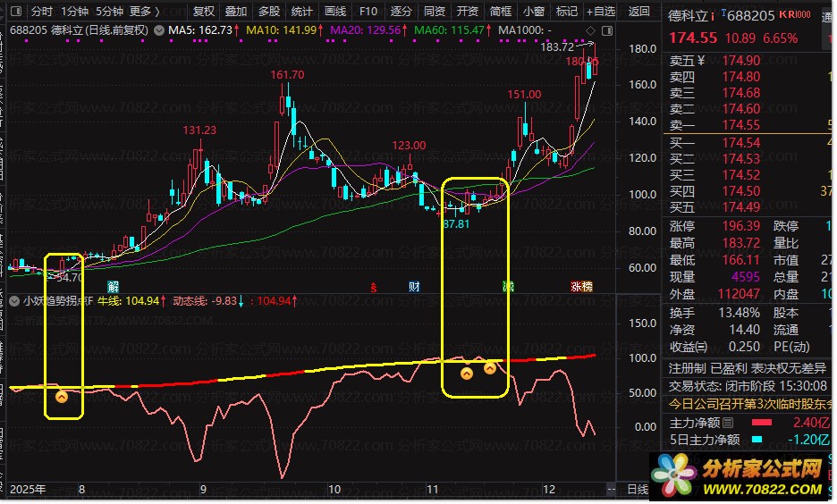Open the 多股 multi-stock view
Screen dimensions: 837x504
[x=269, y=11]
